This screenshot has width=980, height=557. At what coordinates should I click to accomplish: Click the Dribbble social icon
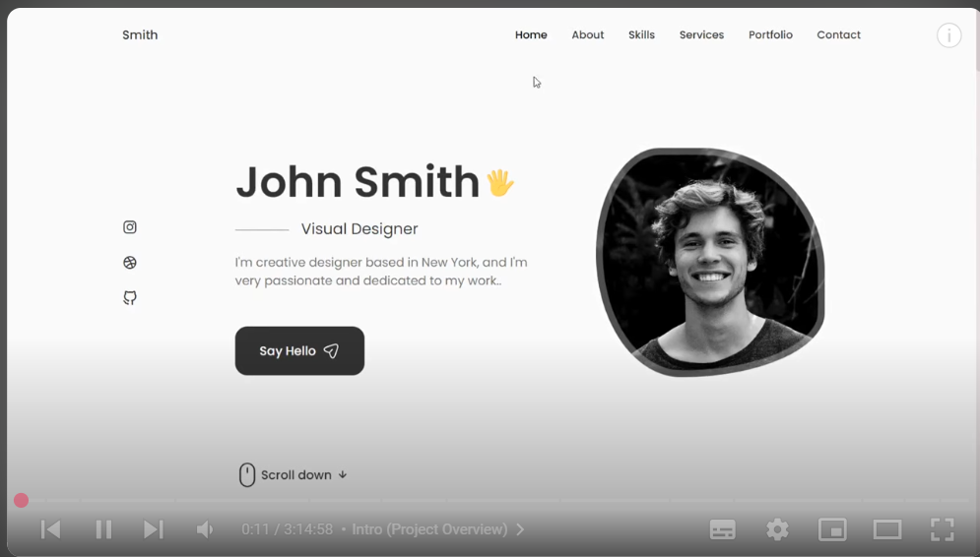coord(130,263)
